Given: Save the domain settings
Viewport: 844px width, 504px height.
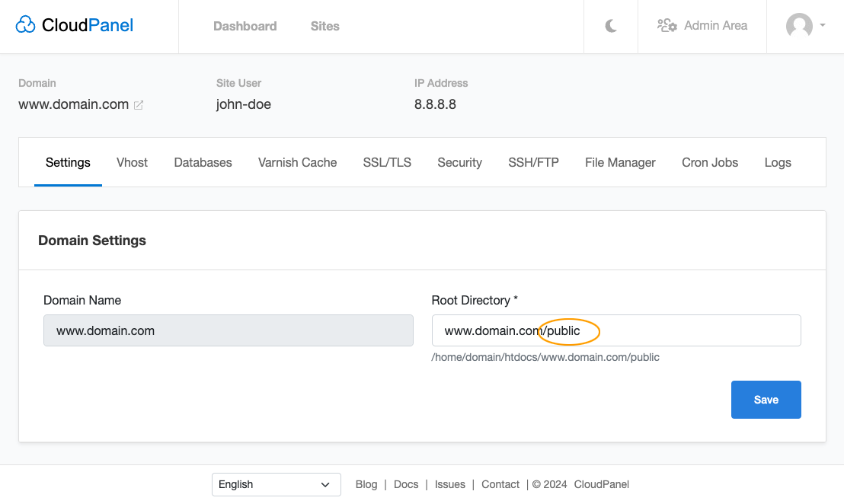Looking at the screenshot, I should point(766,399).
